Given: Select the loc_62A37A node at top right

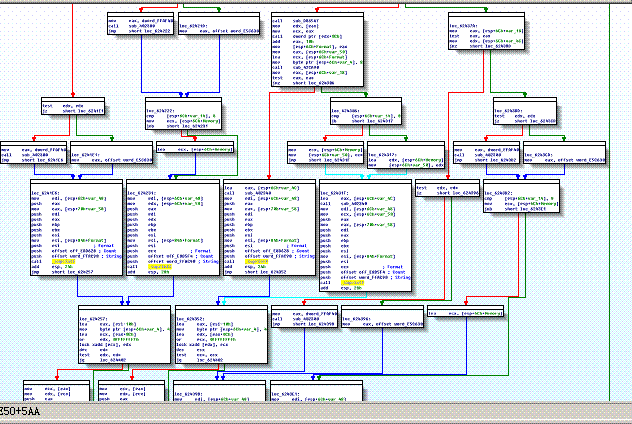Looking at the screenshot, I should [x=486, y=31].
